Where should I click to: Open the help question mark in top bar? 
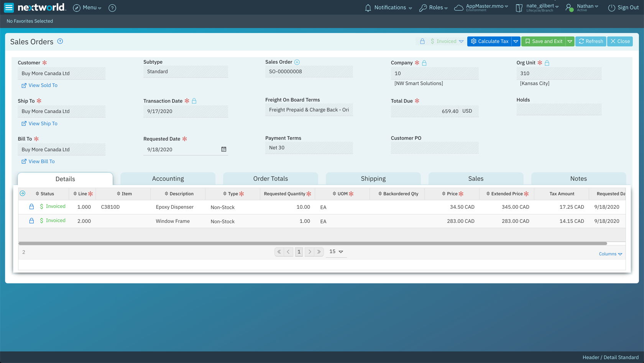tap(112, 8)
